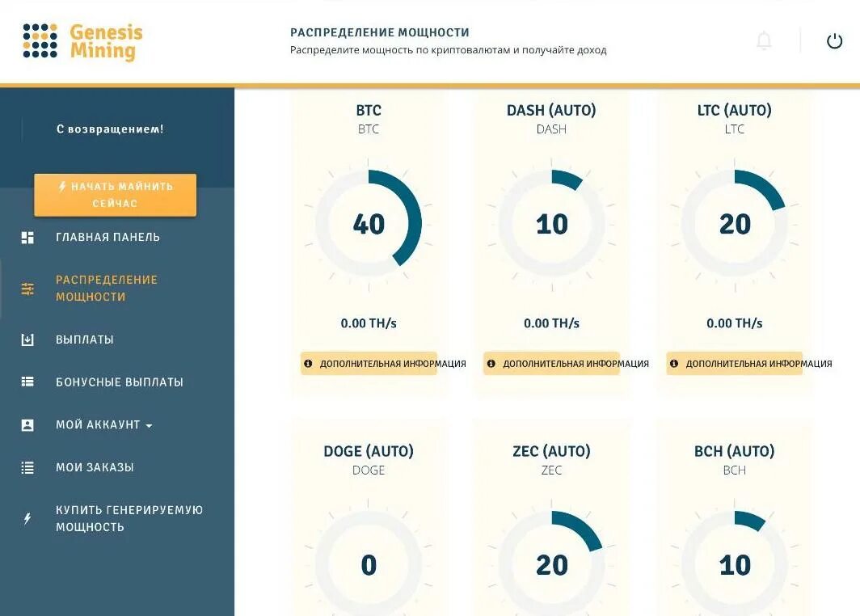Screen dimensions: 860x616
Task: Adjust the LTC circular power dial
Action: [x=735, y=223]
